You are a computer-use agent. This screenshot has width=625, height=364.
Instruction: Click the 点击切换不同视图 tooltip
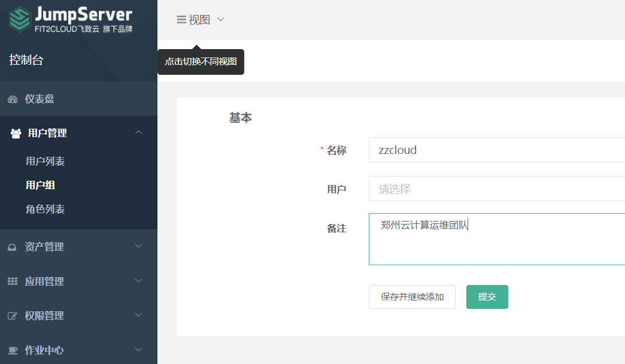pos(201,62)
